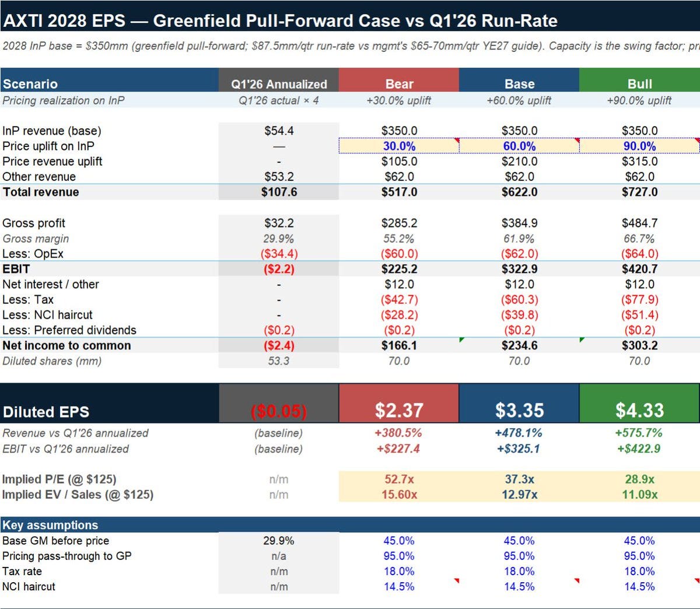Click Bear gross margin 55.2%
700x609 pixels.
point(399,239)
